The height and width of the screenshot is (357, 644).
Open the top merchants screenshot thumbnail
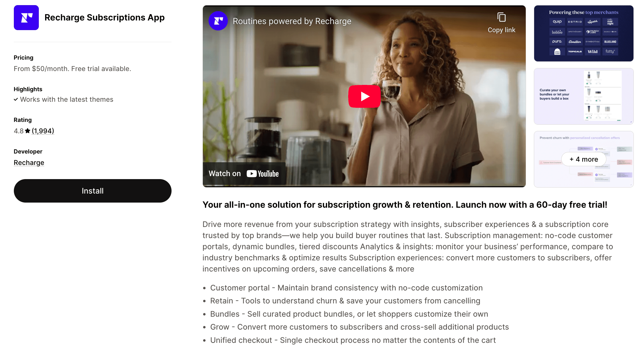point(584,33)
